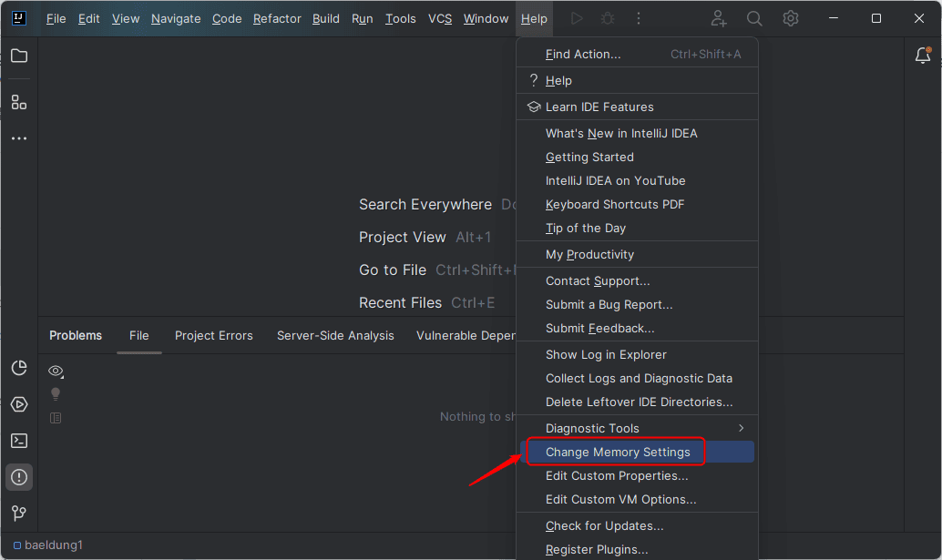Click the question mark Help icon

(x=534, y=80)
